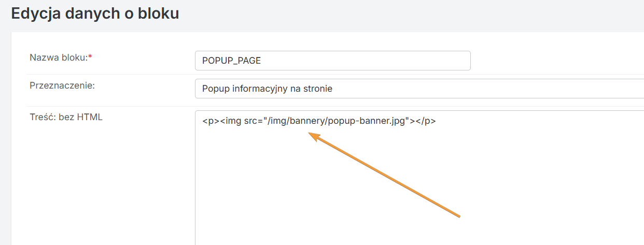The image size is (644, 245).
Task: Click the 'Edycja danych o bloku' heading
Action: pyautogui.click(x=95, y=13)
